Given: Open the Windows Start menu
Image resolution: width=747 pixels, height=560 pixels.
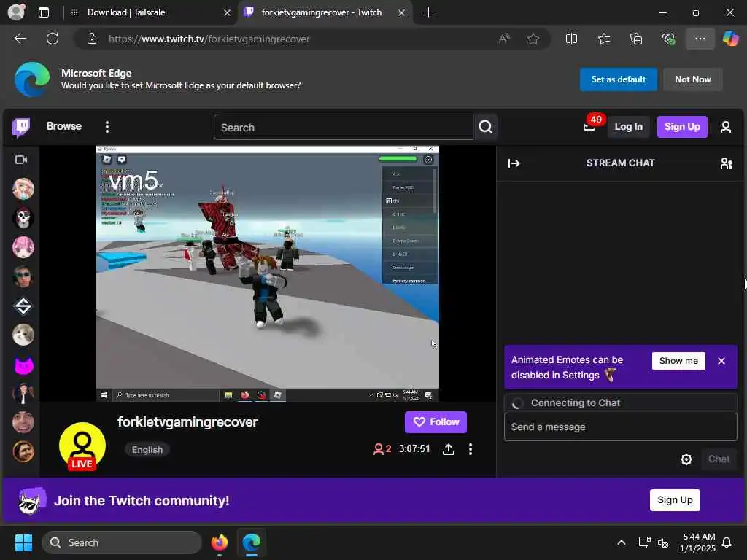Looking at the screenshot, I should [x=23, y=542].
